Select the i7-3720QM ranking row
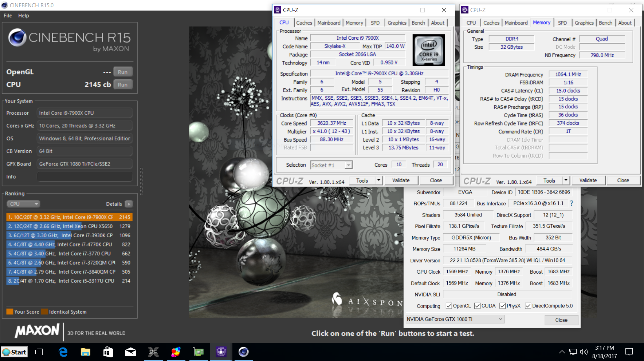Screen dimensions: 644x361 coord(69,262)
